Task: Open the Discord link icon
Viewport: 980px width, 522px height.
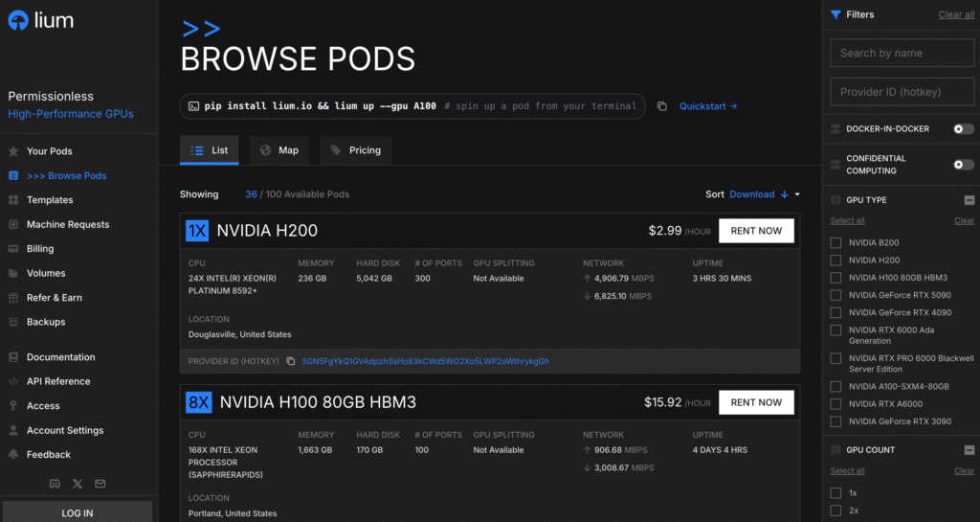Action: (x=55, y=484)
